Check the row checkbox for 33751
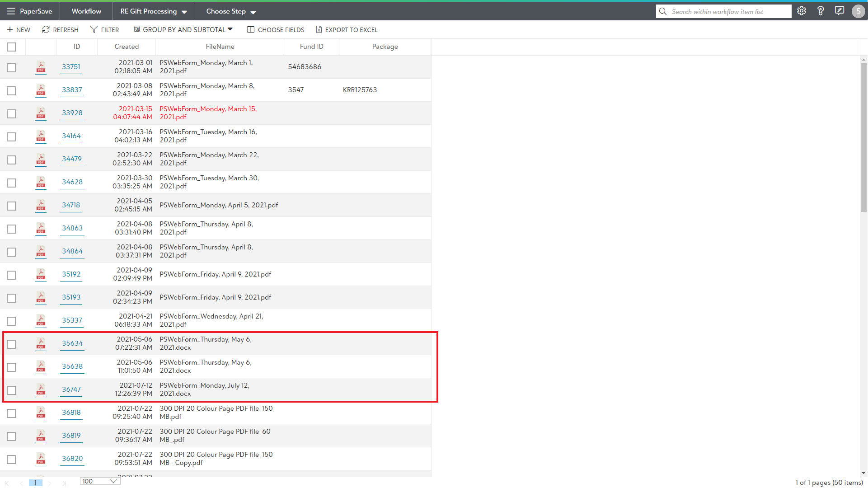Screen dimensions: 868x488 (x=11, y=68)
